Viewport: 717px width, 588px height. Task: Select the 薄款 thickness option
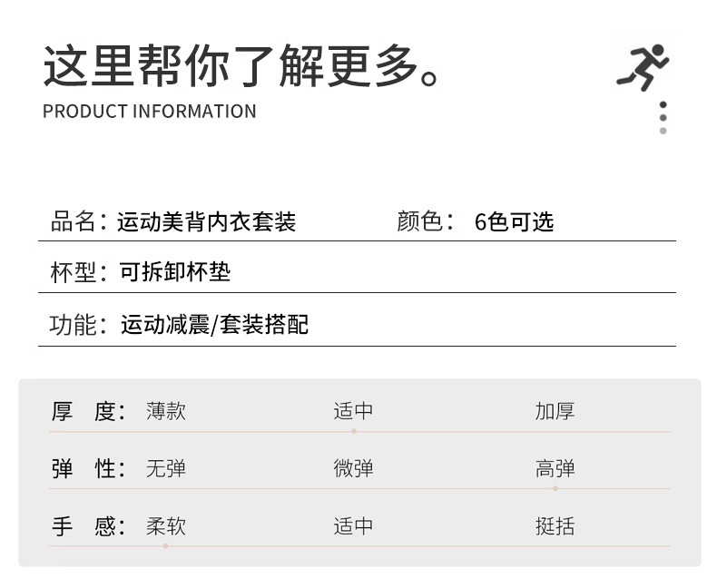166,411
